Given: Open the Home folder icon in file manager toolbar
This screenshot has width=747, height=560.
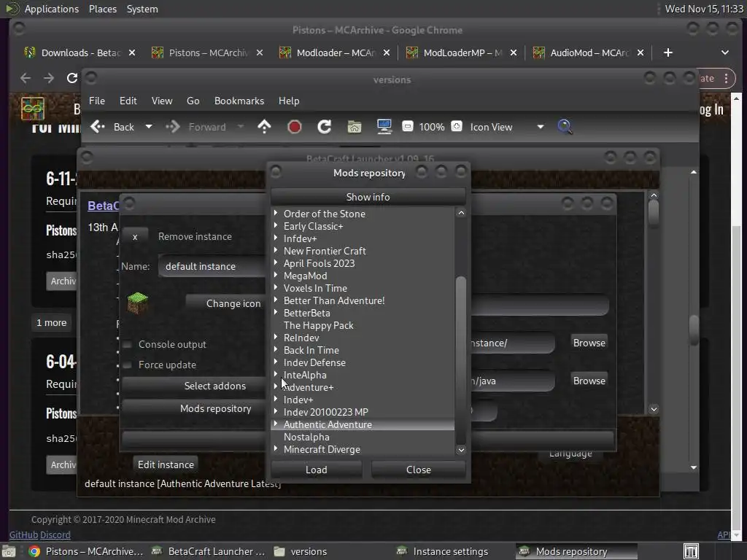Looking at the screenshot, I should click(x=354, y=127).
